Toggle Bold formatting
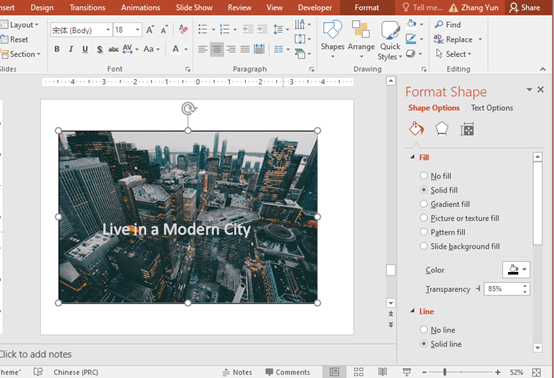This screenshot has height=378, width=554. click(x=57, y=49)
